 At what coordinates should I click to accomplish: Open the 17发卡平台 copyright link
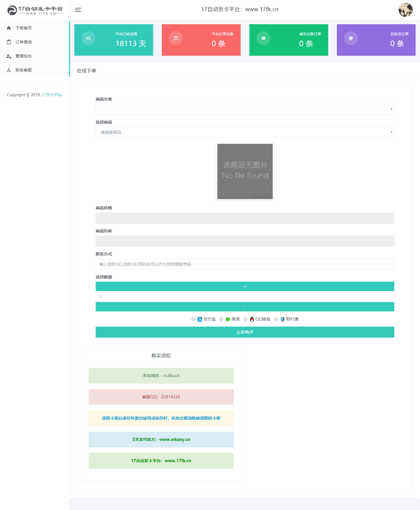click(x=52, y=95)
